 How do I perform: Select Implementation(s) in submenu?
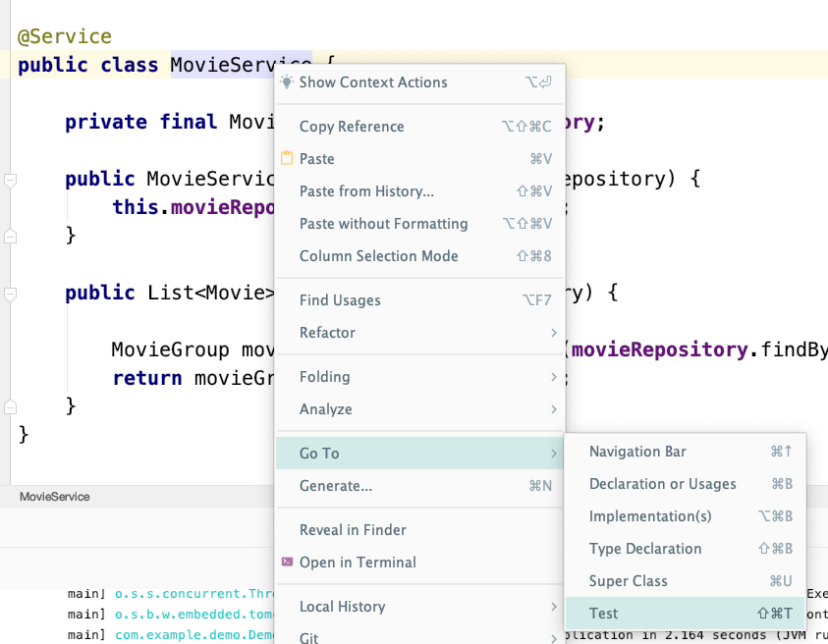click(x=686, y=516)
